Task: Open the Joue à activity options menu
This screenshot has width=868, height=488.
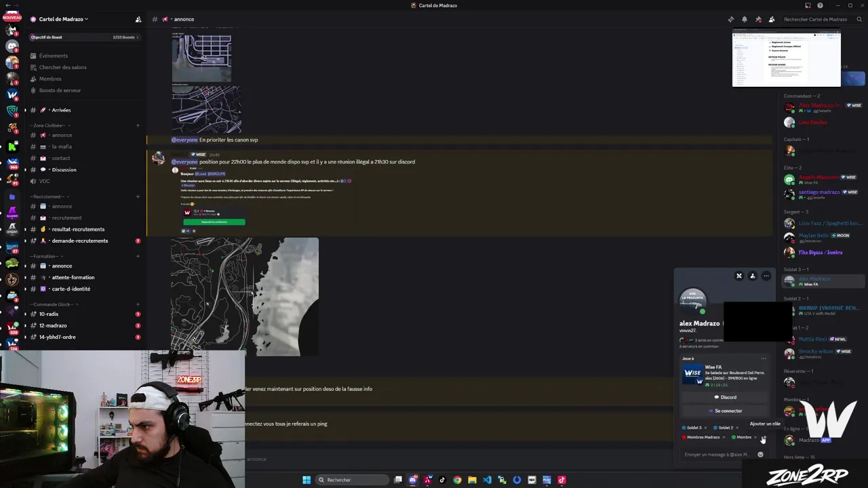Action: [x=764, y=359]
